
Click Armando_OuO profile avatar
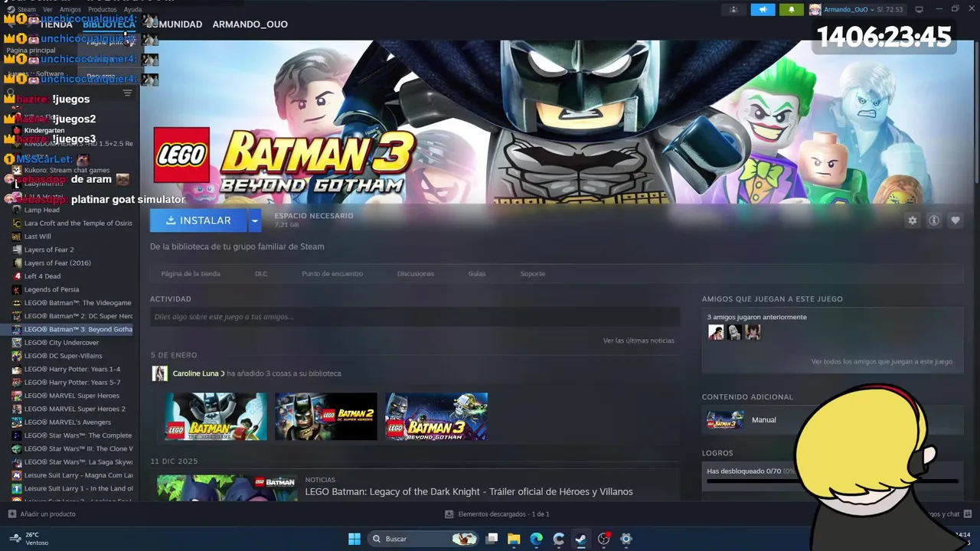[x=815, y=9]
